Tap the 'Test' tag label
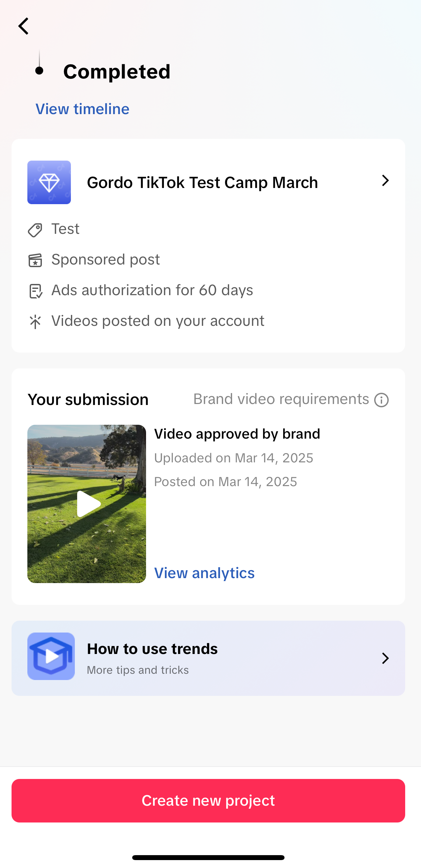The width and height of the screenshot is (421, 868). pyautogui.click(x=65, y=229)
